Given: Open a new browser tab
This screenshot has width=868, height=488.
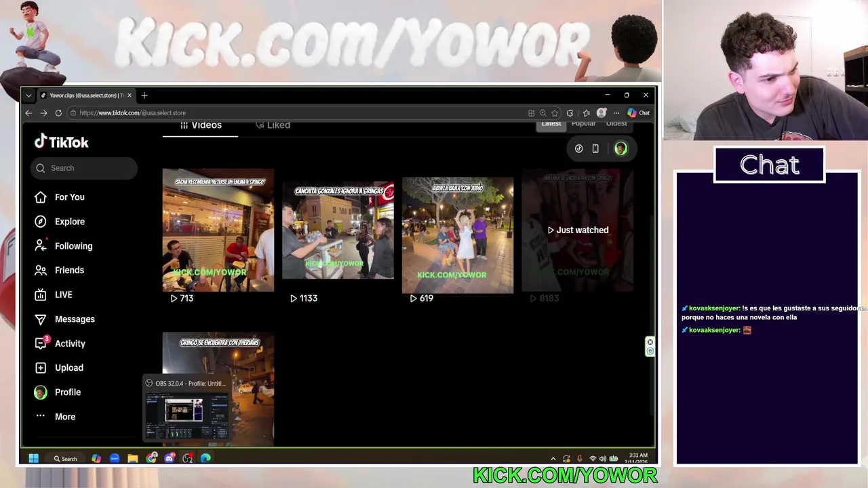Looking at the screenshot, I should pos(144,96).
